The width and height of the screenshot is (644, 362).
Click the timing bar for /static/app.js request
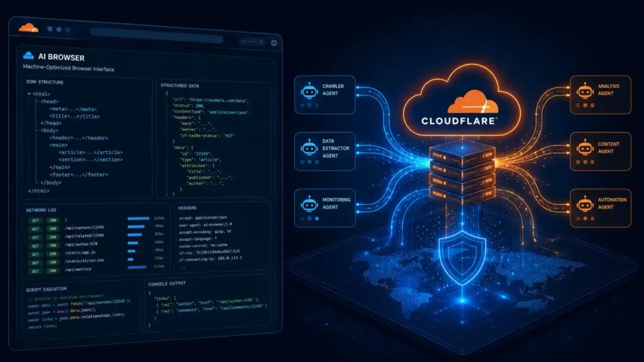131,251
